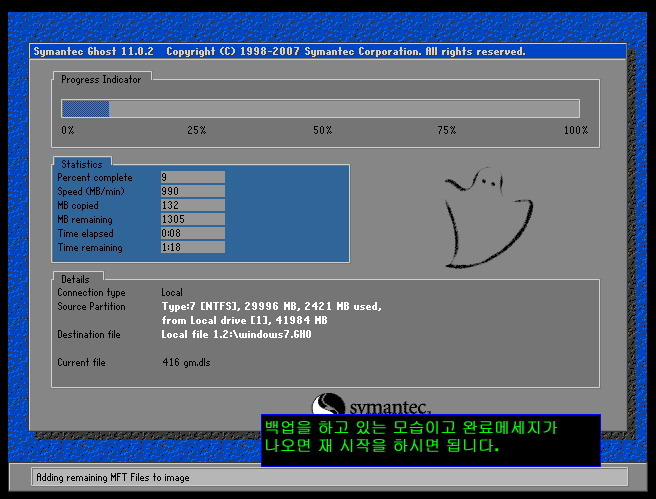Click the MB copied value 132

click(193, 205)
